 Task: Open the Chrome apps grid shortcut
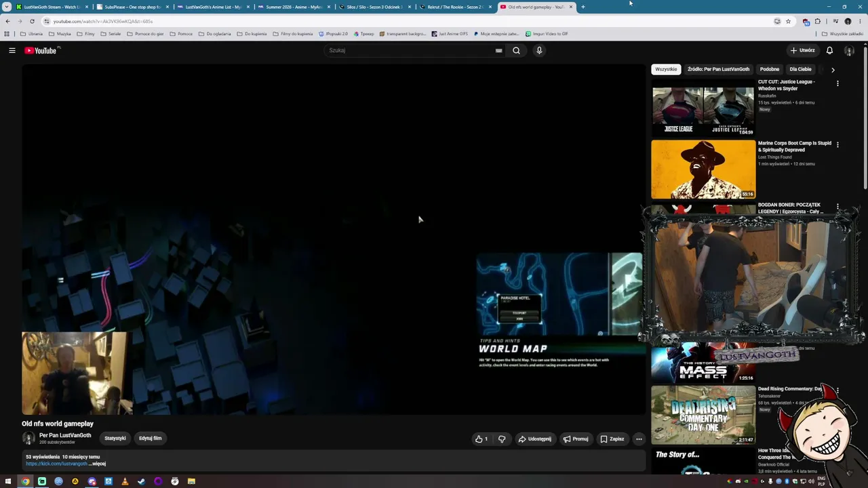(x=7, y=34)
